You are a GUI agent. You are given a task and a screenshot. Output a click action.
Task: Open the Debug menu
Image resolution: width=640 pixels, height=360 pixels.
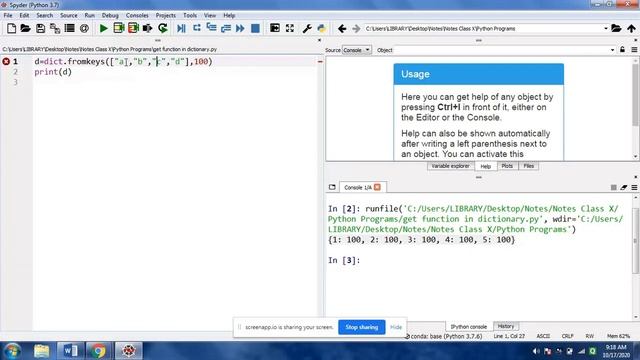[x=110, y=15]
